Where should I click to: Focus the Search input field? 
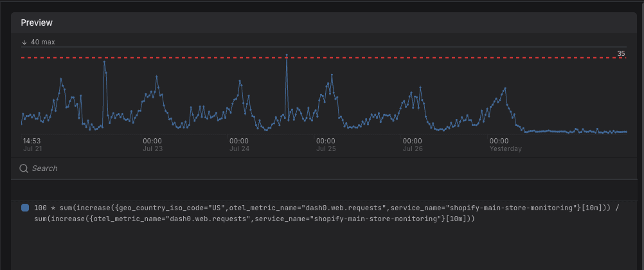pos(324,168)
